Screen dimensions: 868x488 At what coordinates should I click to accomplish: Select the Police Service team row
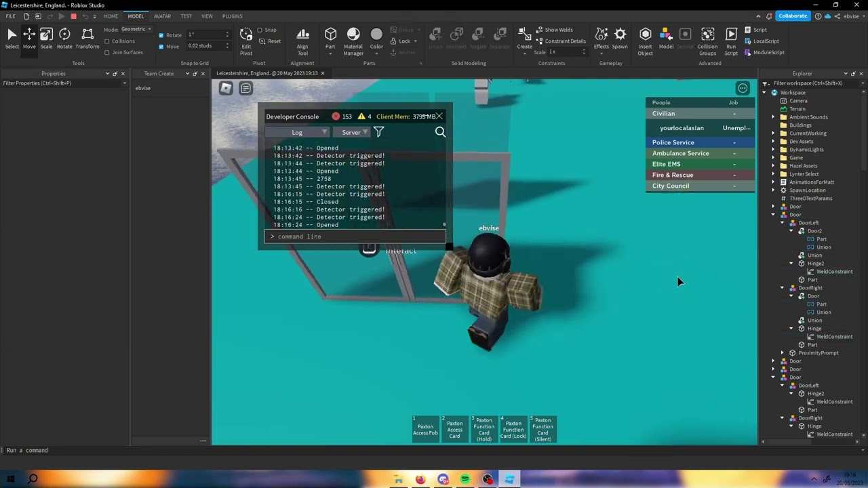coord(700,142)
